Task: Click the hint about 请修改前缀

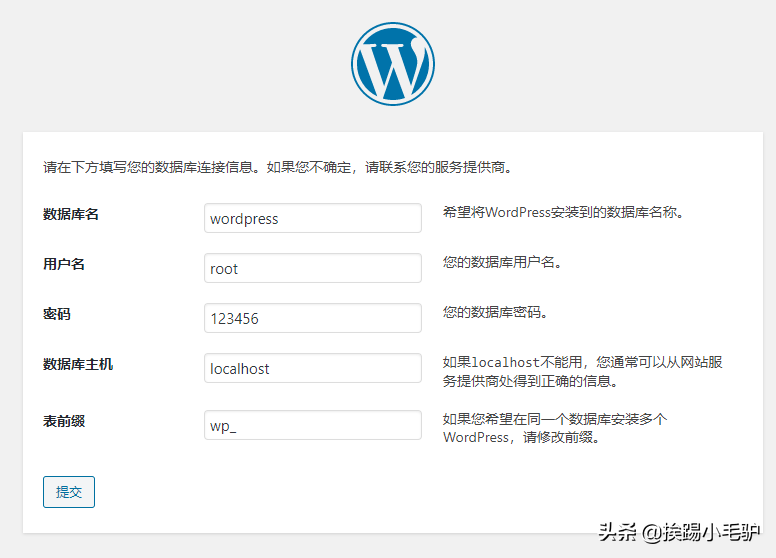Action: (x=555, y=428)
